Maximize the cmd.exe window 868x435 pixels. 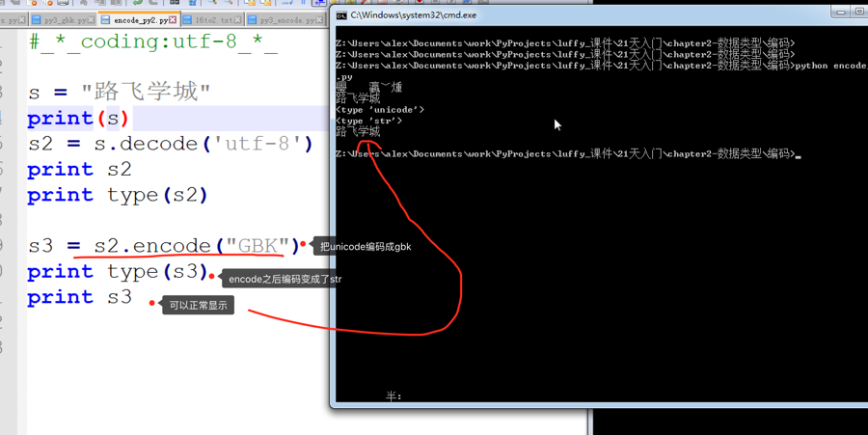[x=859, y=13]
